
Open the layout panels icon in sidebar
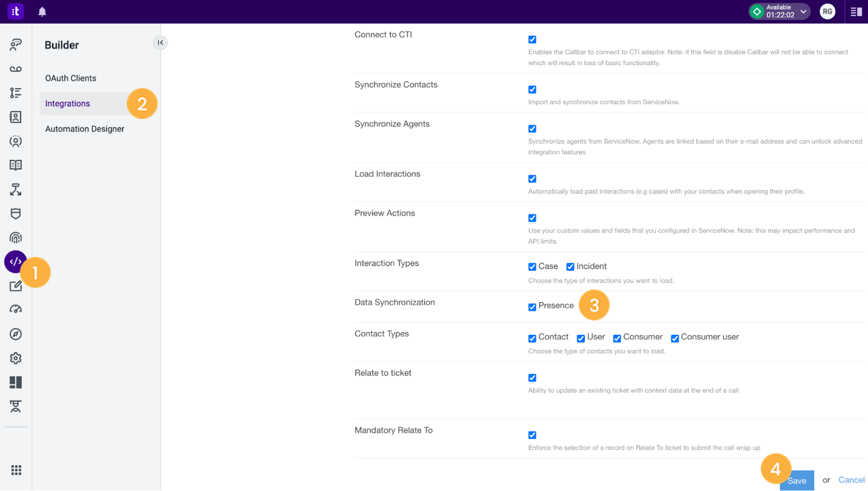[x=16, y=382]
